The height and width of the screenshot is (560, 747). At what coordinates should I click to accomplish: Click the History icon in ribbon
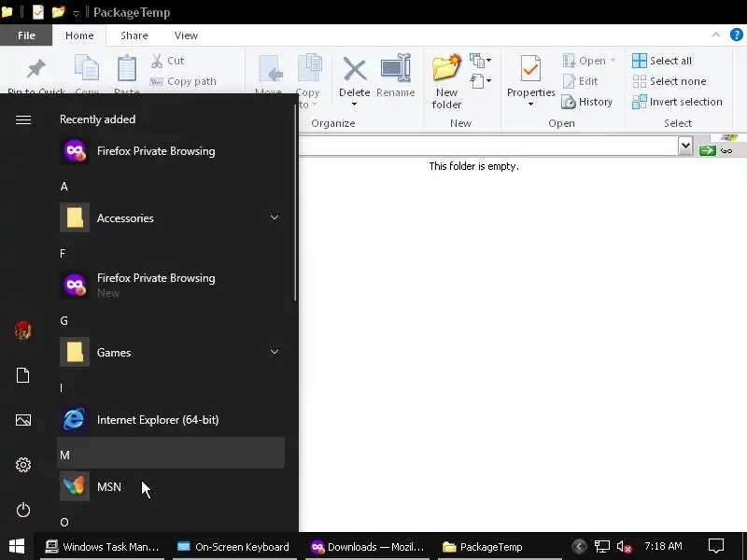tap(587, 102)
